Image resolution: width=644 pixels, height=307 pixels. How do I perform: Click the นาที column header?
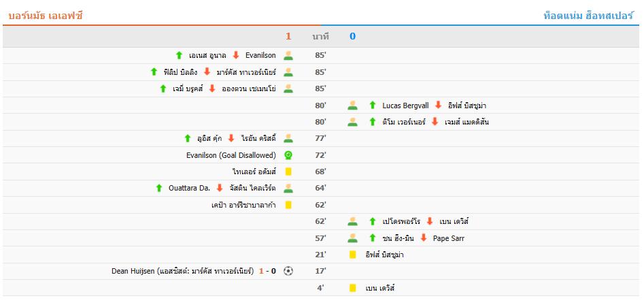tap(320, 36)
